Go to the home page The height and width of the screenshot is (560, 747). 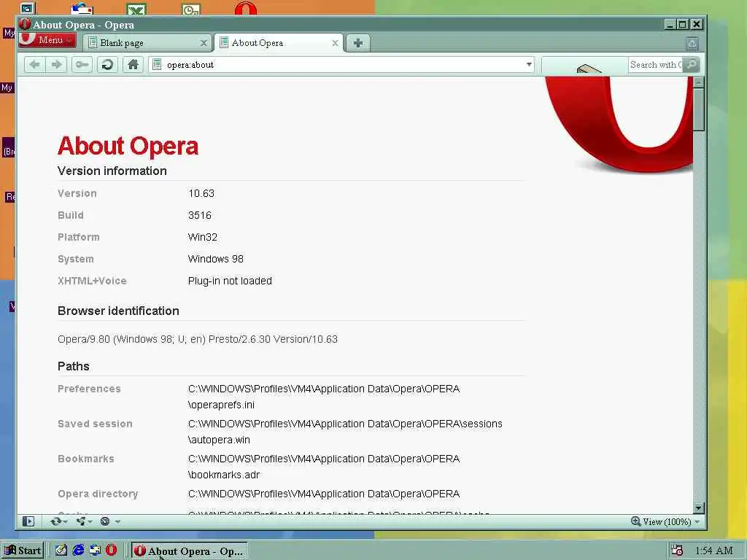pos(133,64)
